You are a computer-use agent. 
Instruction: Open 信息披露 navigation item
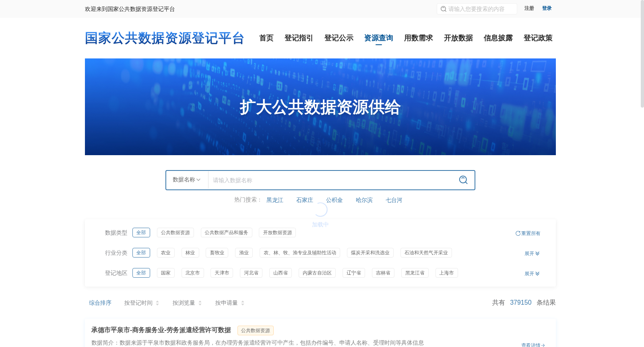coord(498,38)
